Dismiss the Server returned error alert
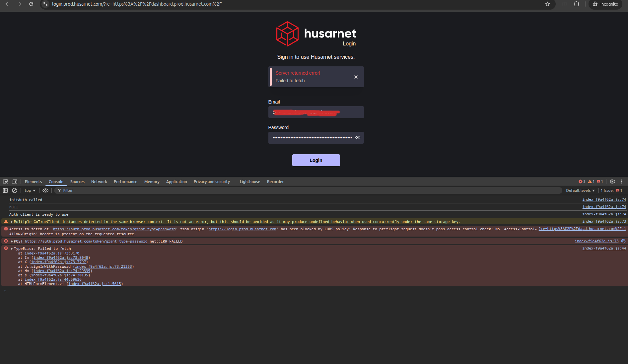Screen dimensions: 628x364 [x=356, y=77]
